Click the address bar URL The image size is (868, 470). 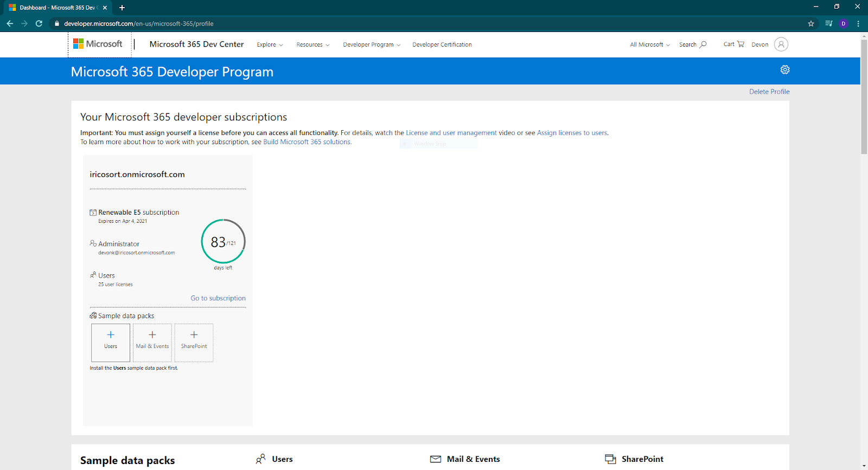[x=139, y=23]
